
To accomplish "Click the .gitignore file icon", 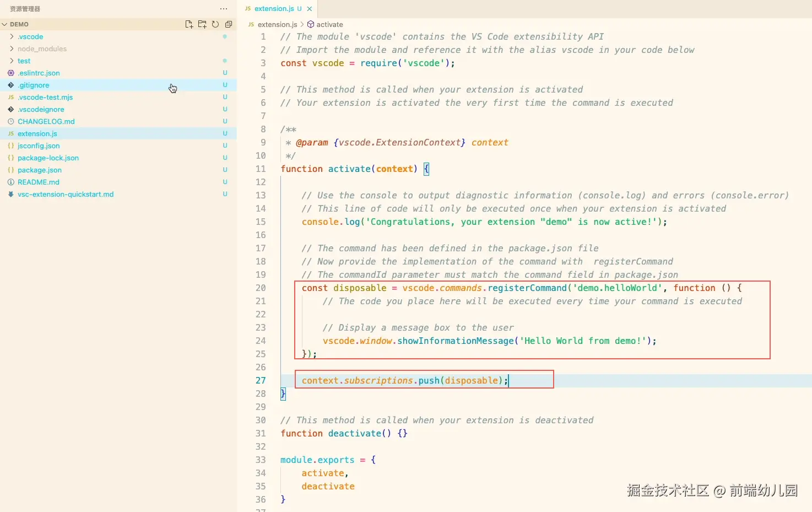I will 11,85.
